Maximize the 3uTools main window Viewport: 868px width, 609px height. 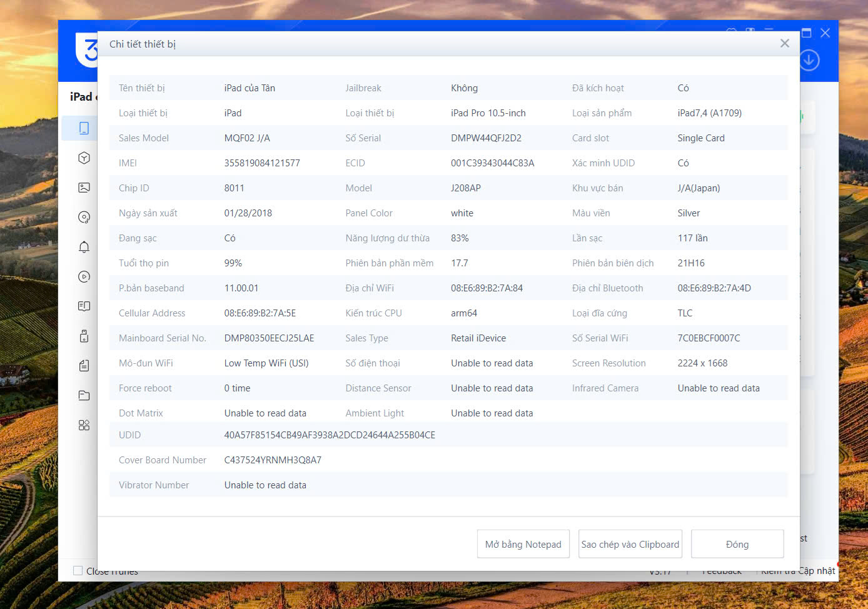tap(807, 33)
